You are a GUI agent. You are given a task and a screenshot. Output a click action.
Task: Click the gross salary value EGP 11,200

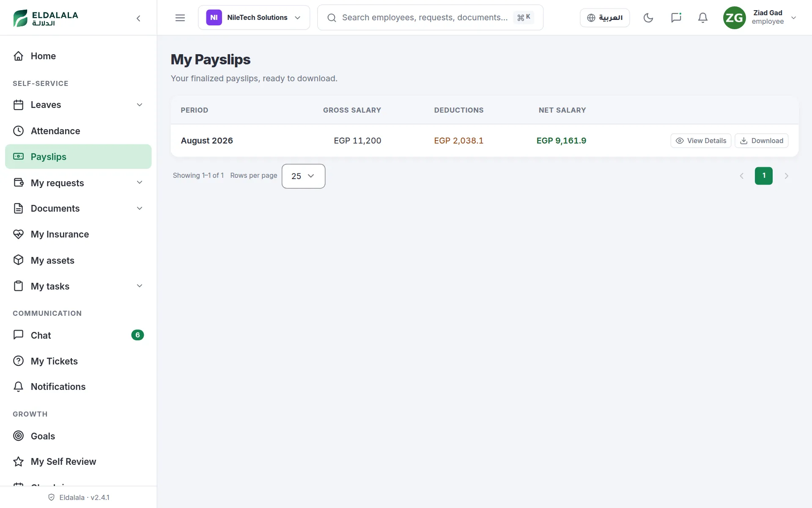[x=357, y=141]
